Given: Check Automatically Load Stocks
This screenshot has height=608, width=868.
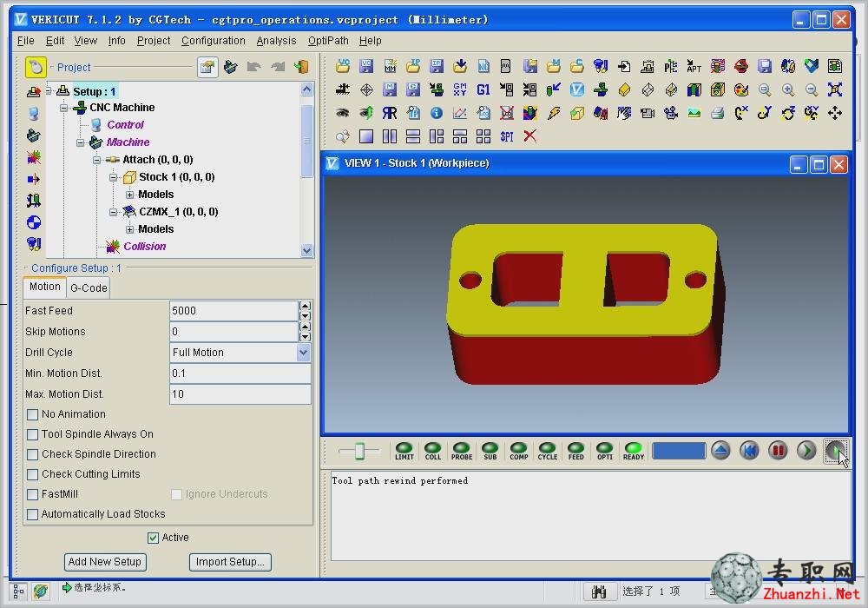Looking at the screenshot, I should click(x=33, y=514).
